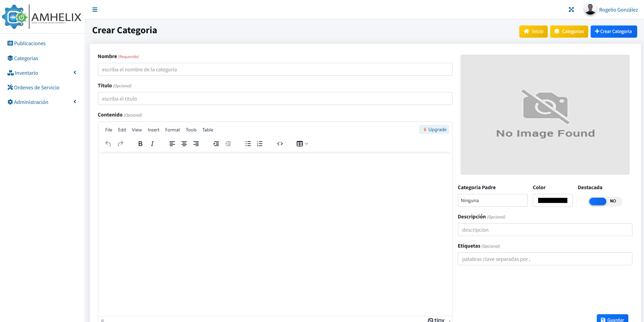Click the Guardar button

[612, 319]
